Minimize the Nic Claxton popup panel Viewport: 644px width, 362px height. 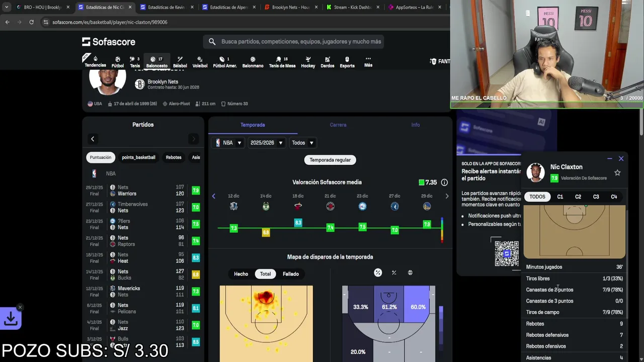[610, 158]
